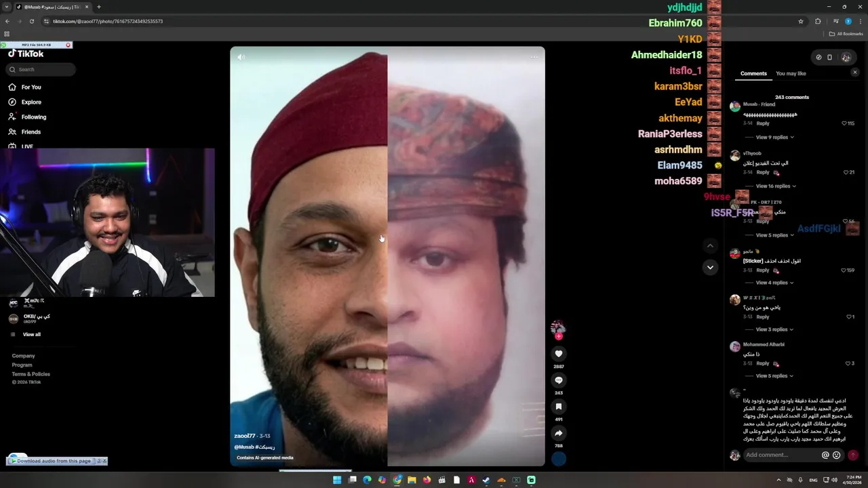This screenshot has height=488, width=868.
Task: Bookmark this page with the star icon
Action: (801, 21)
